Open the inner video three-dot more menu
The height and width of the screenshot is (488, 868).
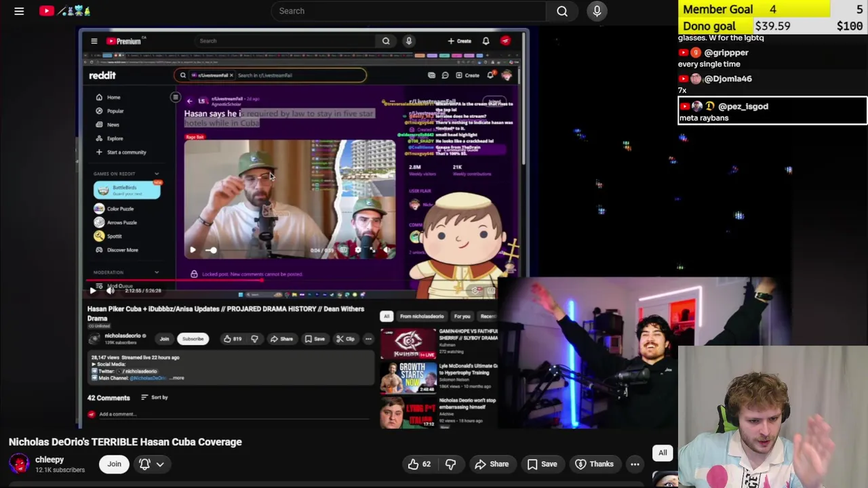pyautogui.click(x=368, y=339)
